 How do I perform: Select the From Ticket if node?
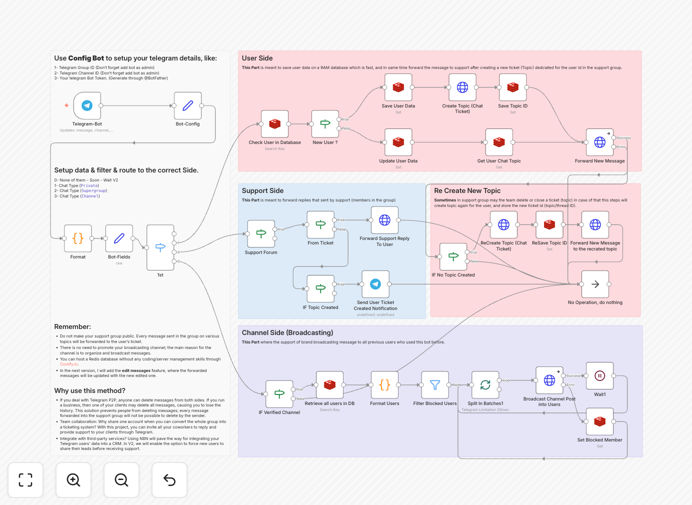coord(320,225)
